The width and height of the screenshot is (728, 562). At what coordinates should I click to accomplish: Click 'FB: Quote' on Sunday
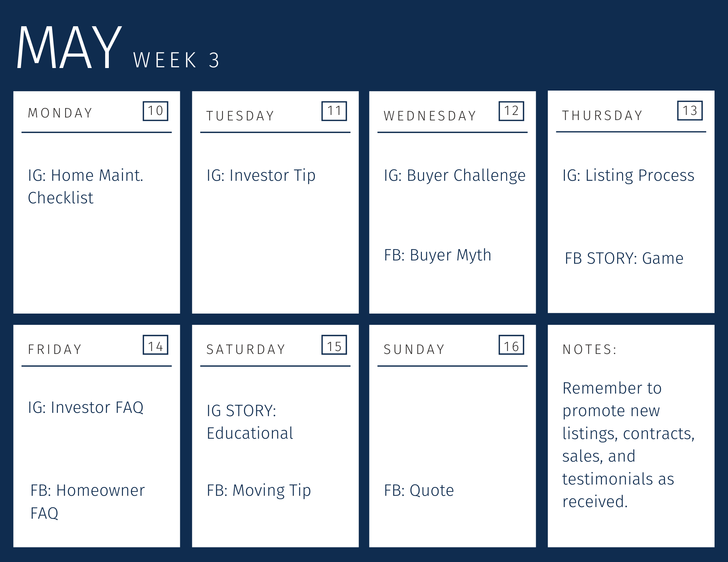419,491
